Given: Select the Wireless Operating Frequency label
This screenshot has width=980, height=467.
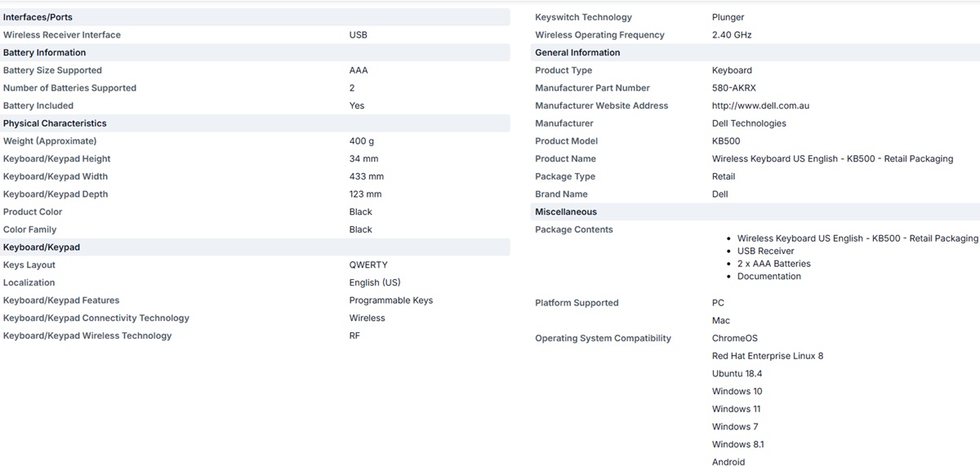Looking at the screenshot, I should 599,35.
